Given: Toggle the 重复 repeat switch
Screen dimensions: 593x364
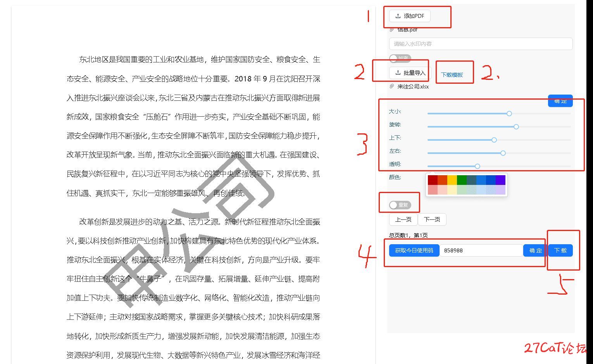Looking at the screenshot, I should [x=400, y=205].
